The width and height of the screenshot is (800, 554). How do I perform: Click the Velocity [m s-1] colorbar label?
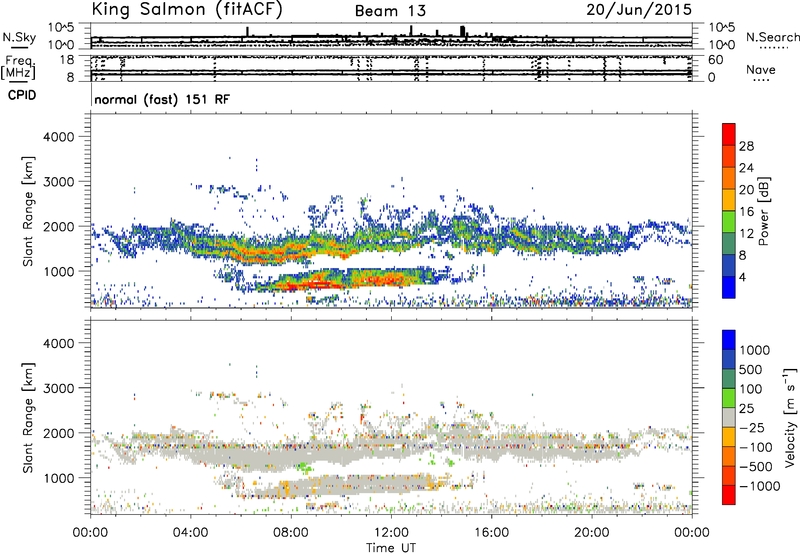pyautogui.click(x=790, y=417)
